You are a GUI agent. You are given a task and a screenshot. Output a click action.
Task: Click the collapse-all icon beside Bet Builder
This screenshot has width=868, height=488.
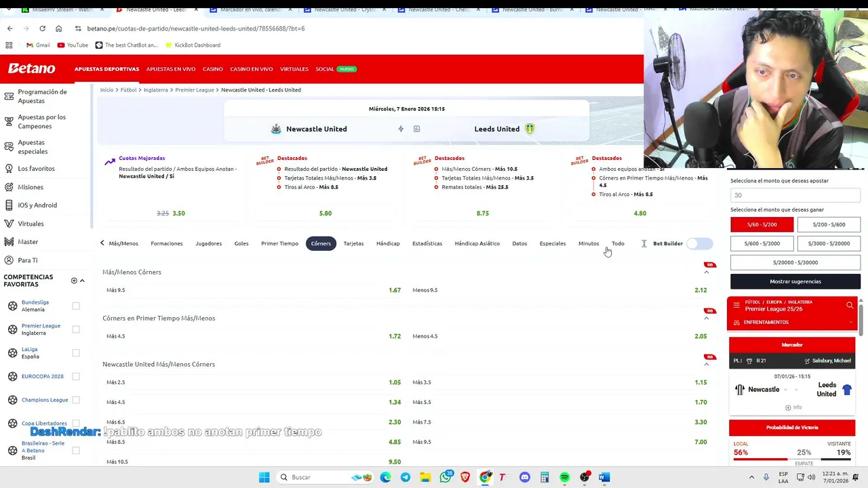(644, 243)
